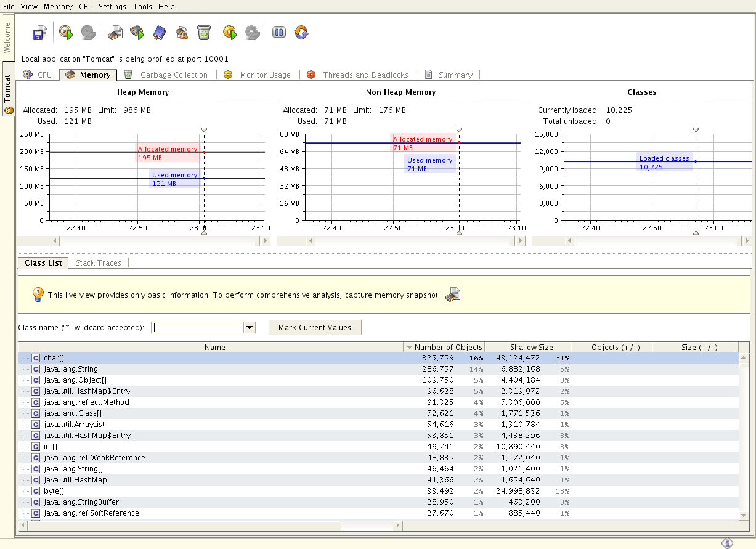The image size is (756, 549).
Task: Switch to the Monitor Usage tab
Action: pyautogui.click(x=258, y=75)
